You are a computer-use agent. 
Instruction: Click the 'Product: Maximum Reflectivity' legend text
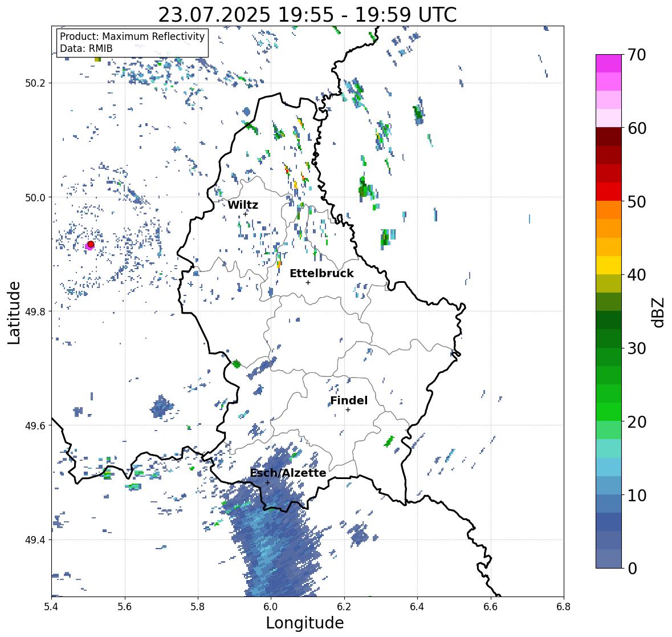coord(132,36)
